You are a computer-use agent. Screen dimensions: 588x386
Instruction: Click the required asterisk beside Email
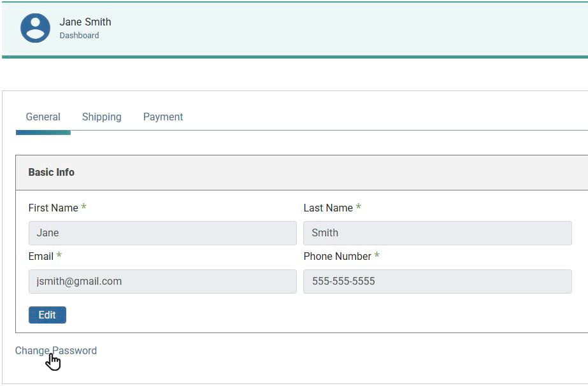coord(58,256)
